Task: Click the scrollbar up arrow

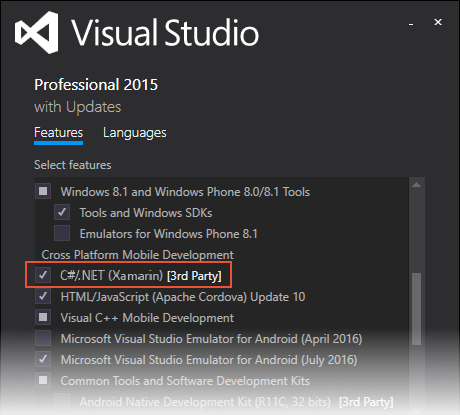Action: (417, 185)
